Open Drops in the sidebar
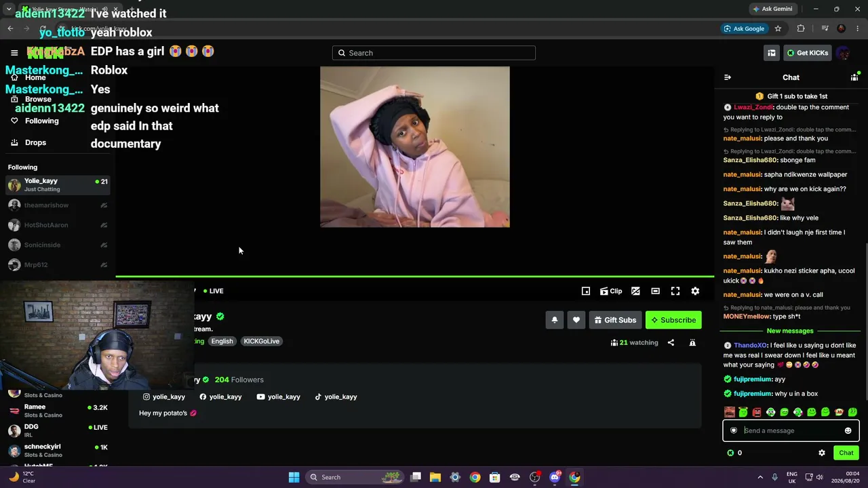This screenshot has height=488, width=868. coord(35,143)
